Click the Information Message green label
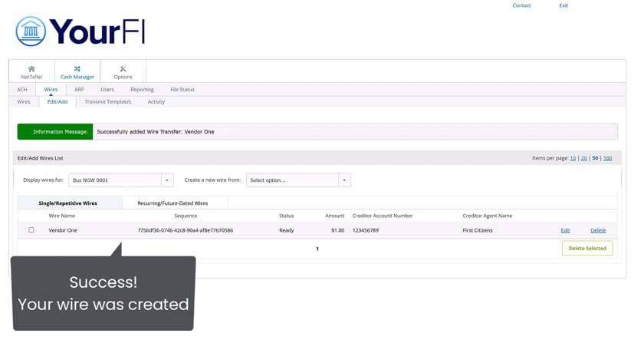 (55, 131)
